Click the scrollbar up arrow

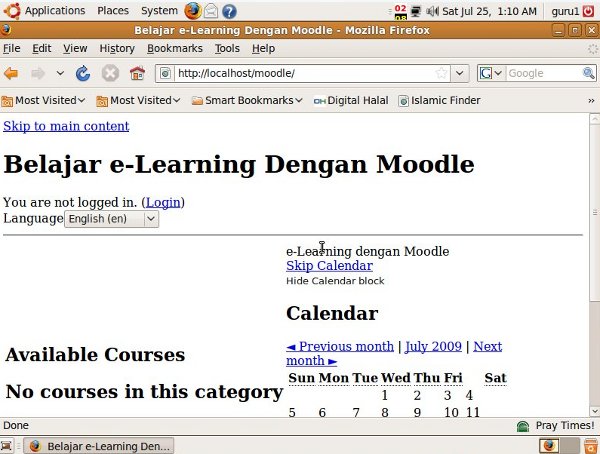(x=594, y=119)
